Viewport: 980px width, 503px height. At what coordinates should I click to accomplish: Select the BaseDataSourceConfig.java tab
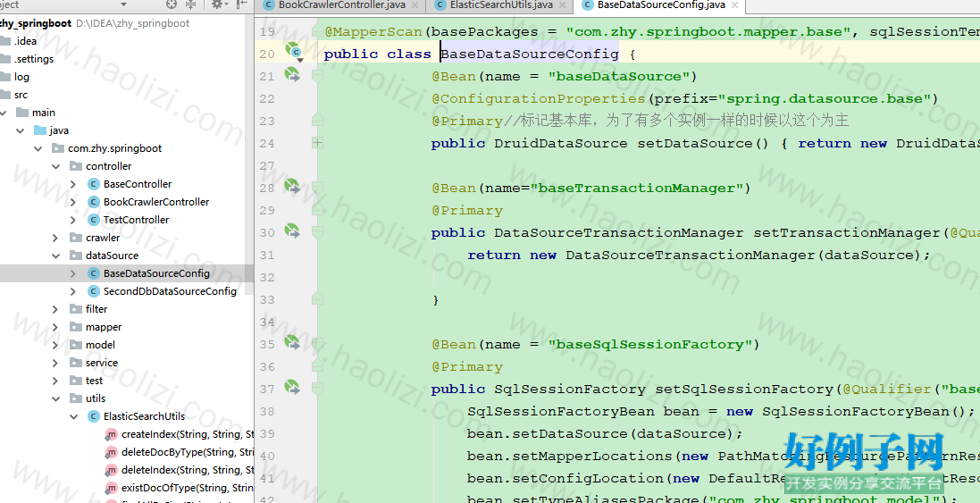pos(661,5)
